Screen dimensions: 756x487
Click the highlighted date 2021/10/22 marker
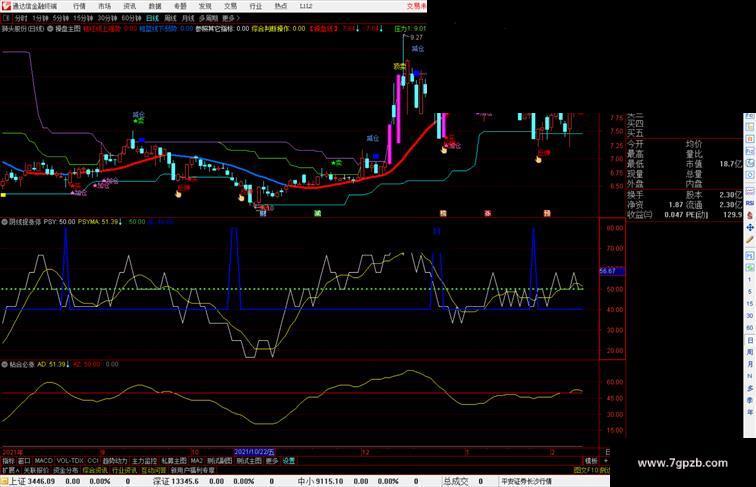254,452
